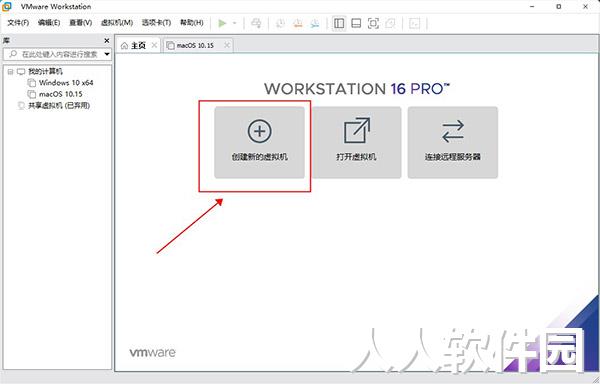Click the unity mode toolbar icon
Viewport: 600px width, 384px height.
click(x=390, y=23)
